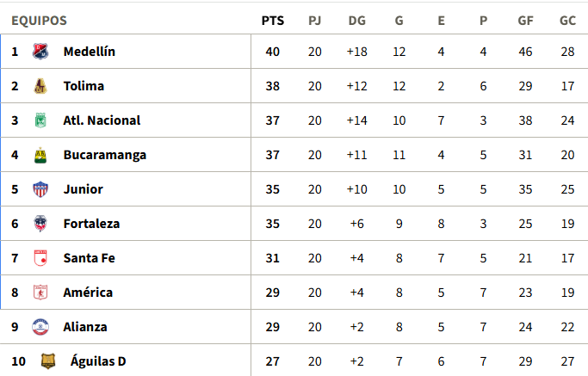This screenshot has width=588, height=376.
Task: Sort table by PTS column header
Action: [273, 21]
